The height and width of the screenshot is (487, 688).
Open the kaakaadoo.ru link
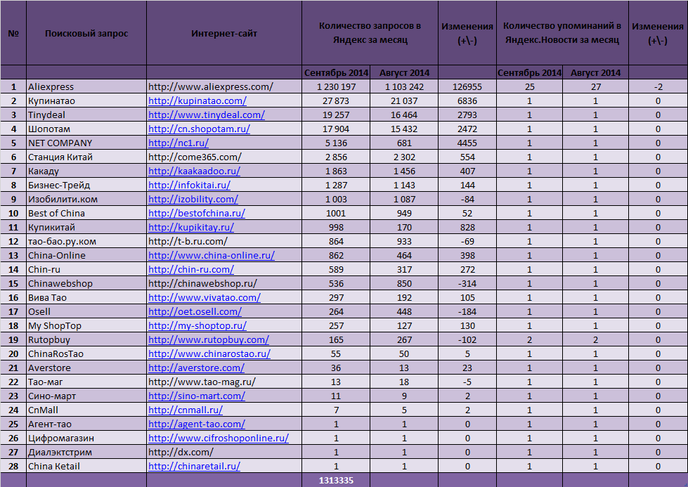(x=194, y=171)
